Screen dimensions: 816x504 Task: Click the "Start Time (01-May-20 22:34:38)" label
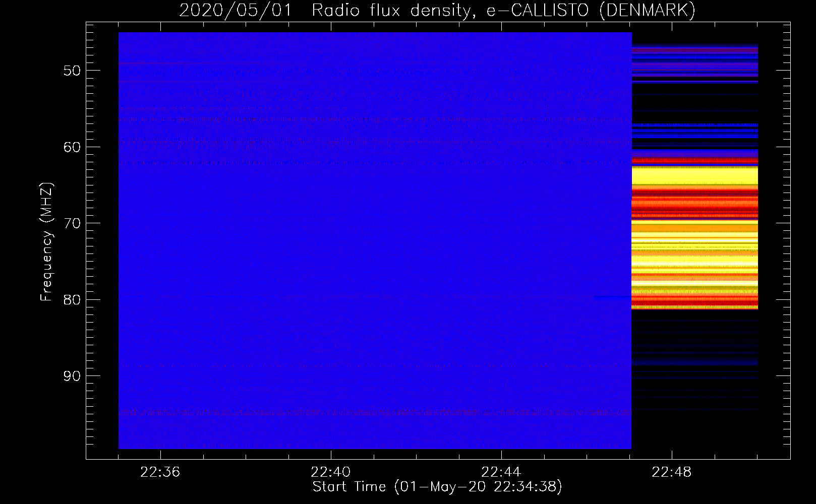pos(437,487)
